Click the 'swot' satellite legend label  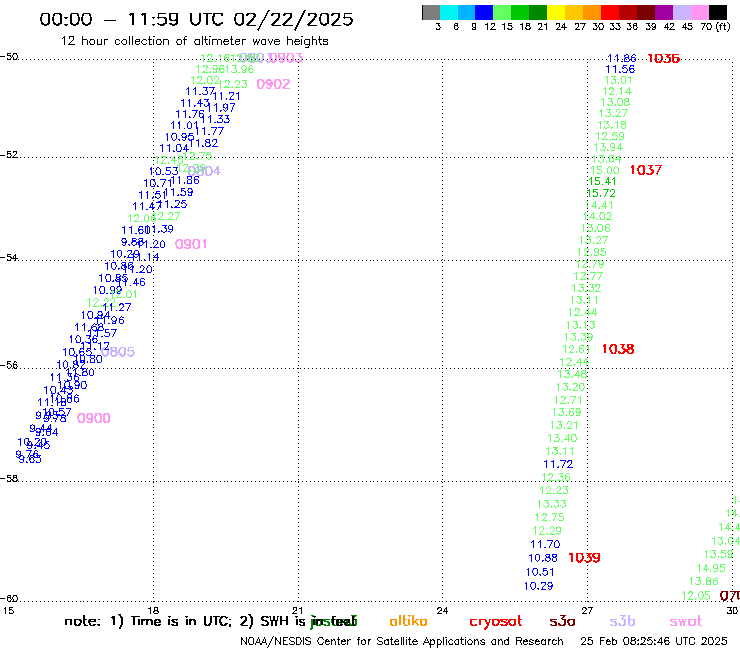click(686, 622)
